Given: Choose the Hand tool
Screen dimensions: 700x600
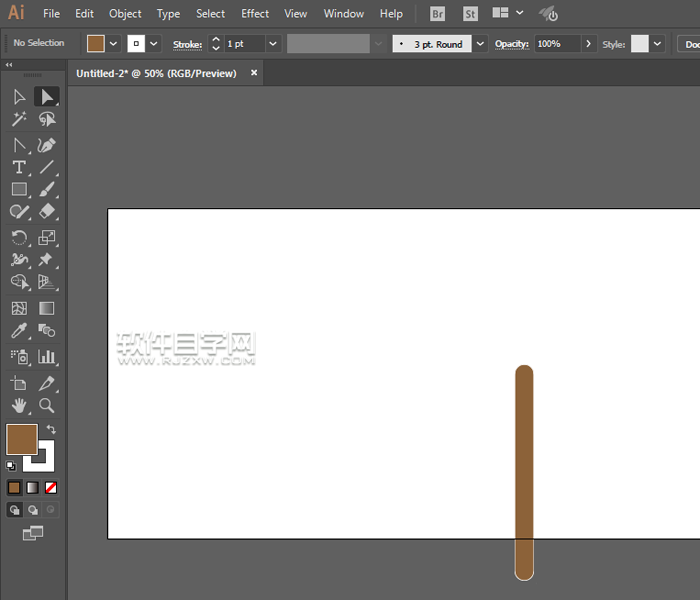Looking at the screenshot, I should click(19, 405).
